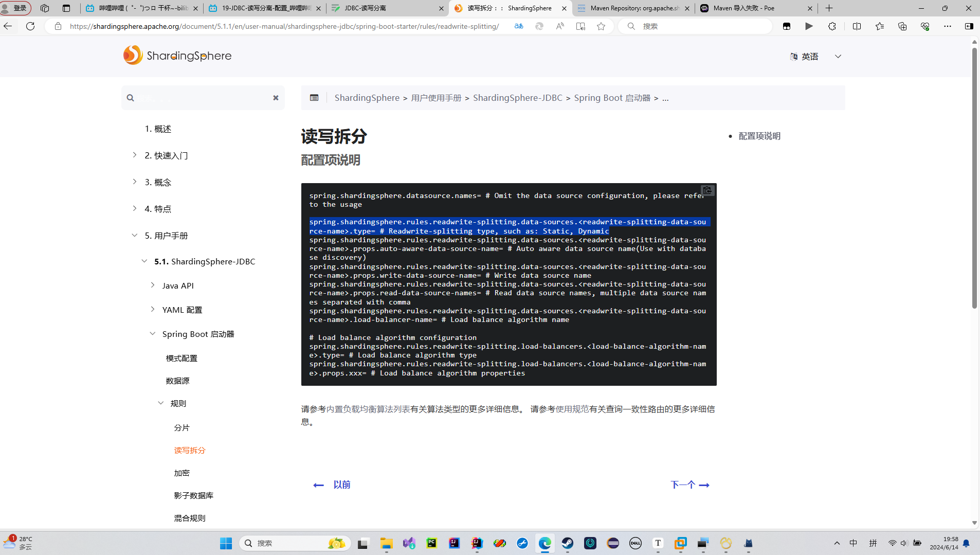Collapse the 5. 用户手册 section
Viewport: 980px width, 555px height.
(x=135, y=235)
